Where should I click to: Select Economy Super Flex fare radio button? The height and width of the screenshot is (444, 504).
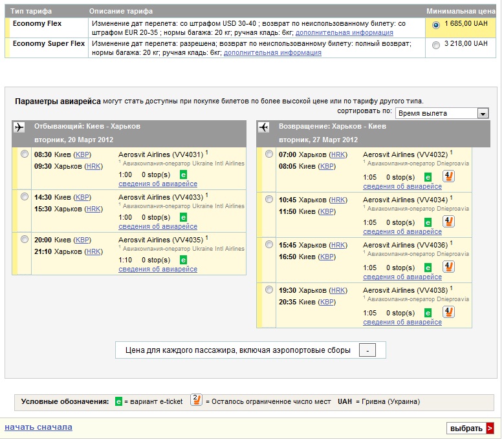pos(435,45)
